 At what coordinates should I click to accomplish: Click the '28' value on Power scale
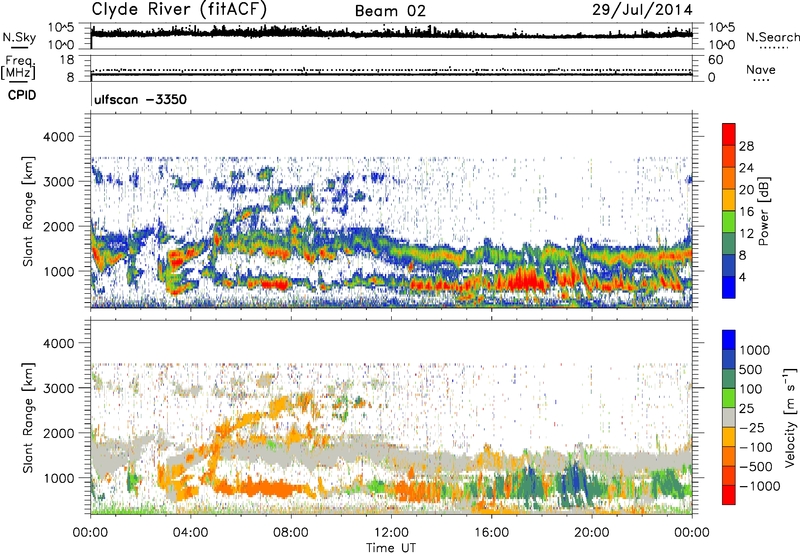(x=746, y=146)
